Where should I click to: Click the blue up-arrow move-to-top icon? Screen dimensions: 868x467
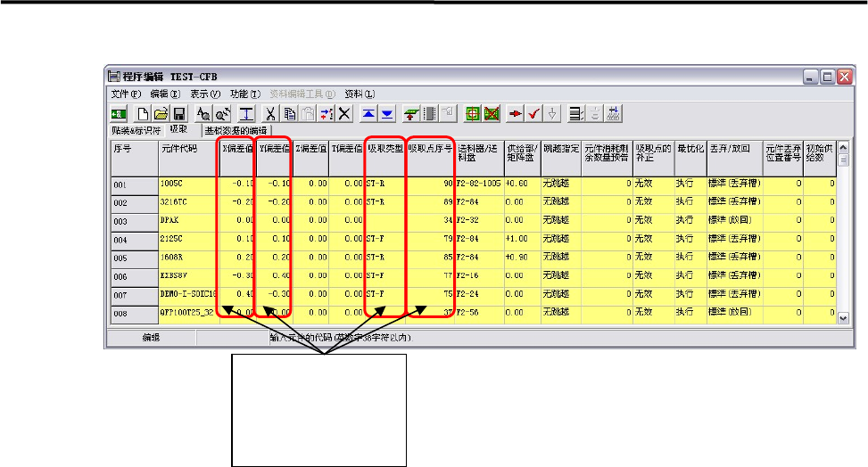(368, 114)
